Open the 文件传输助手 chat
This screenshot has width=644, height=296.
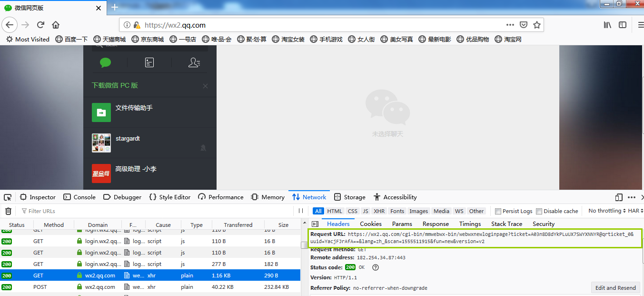pyautogui.click(x=150, y=112)
